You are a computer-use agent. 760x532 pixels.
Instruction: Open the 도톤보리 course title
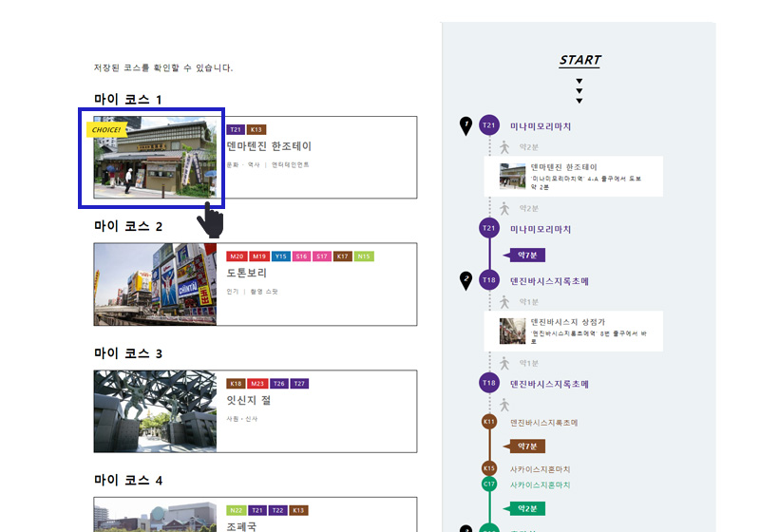tap(247, 274)
